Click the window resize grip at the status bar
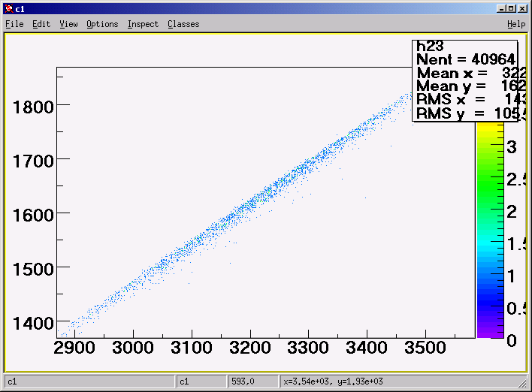Viewport: 532px width, 392px height. [x=521, y=382]
